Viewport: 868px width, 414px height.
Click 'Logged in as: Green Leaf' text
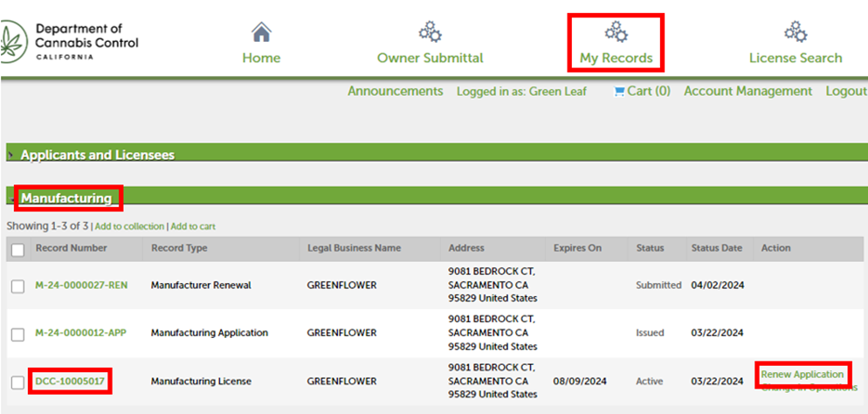[x=521, y=92]
